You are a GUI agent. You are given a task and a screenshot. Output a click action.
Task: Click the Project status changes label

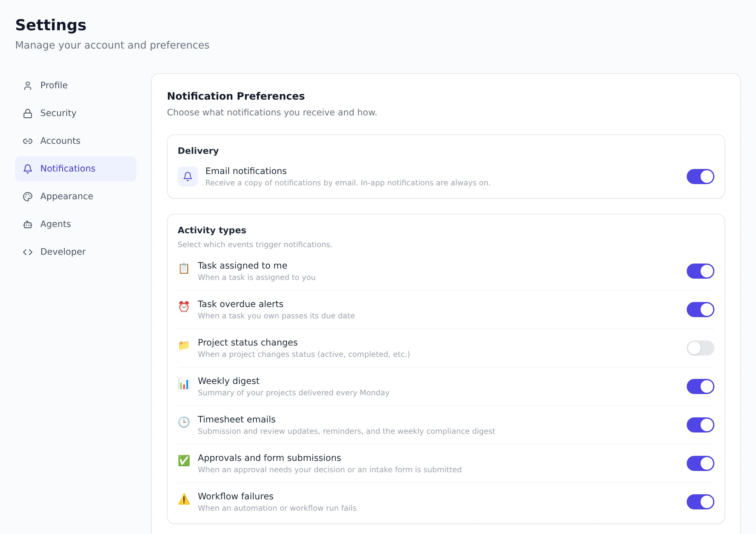(248, 343)
